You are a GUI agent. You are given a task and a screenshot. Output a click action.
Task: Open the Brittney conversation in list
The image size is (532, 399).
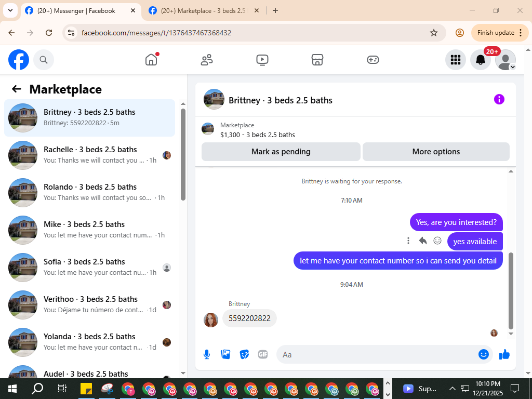tap(89, 118)
